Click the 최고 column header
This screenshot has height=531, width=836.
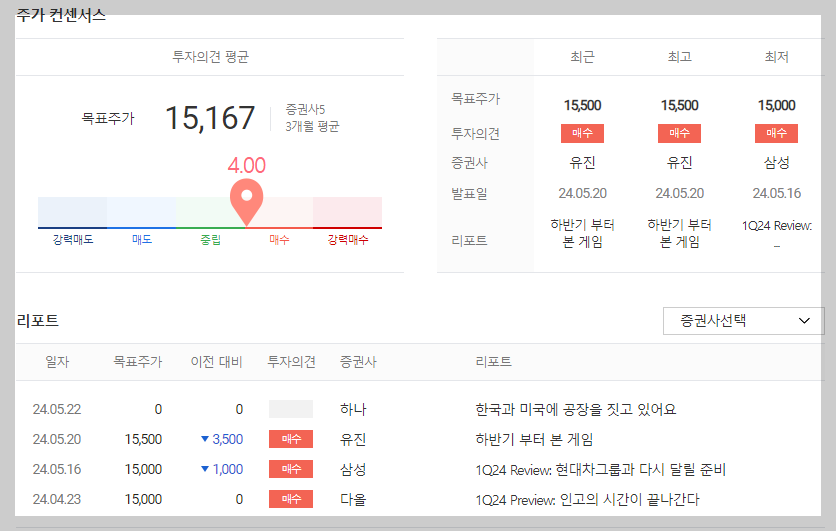click(x=679, y=57)
